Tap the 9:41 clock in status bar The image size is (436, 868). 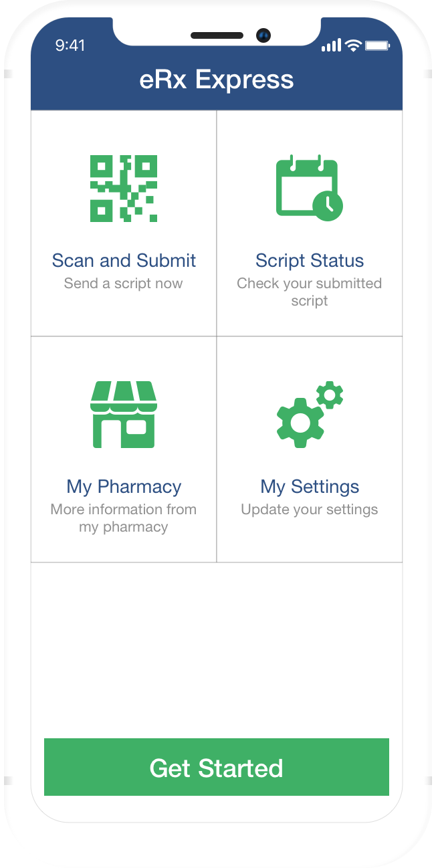(70, 45)
